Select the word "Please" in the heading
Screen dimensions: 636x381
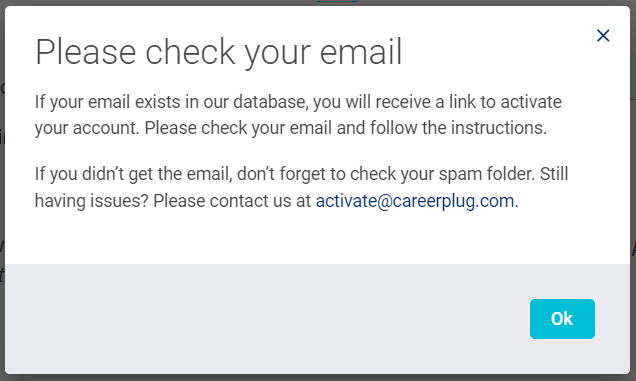(86, 52)
